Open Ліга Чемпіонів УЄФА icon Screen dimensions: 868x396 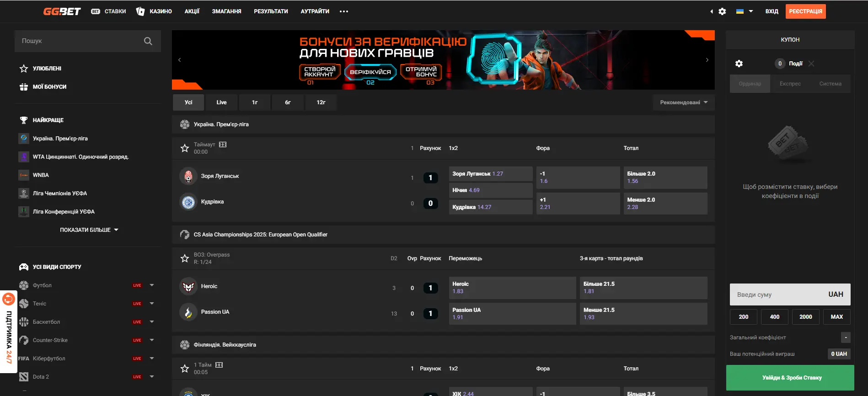(x=24, y=193)
